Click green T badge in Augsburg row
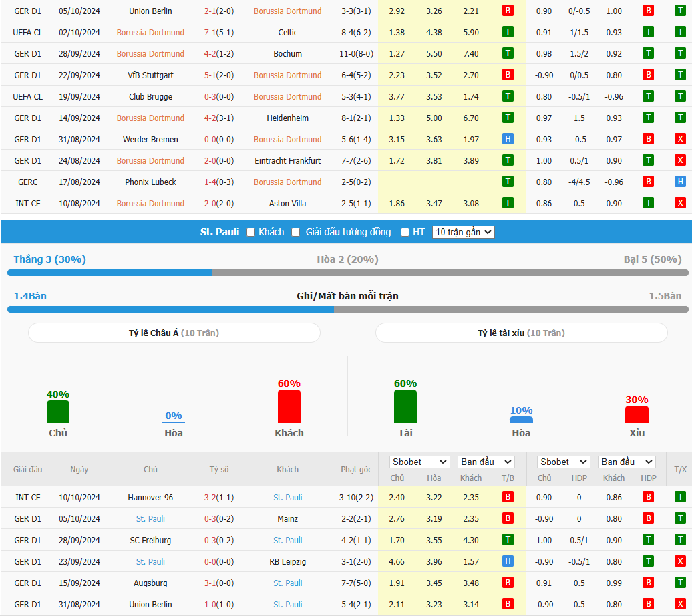This screenshot has height=616, width=692. (680, 583)
